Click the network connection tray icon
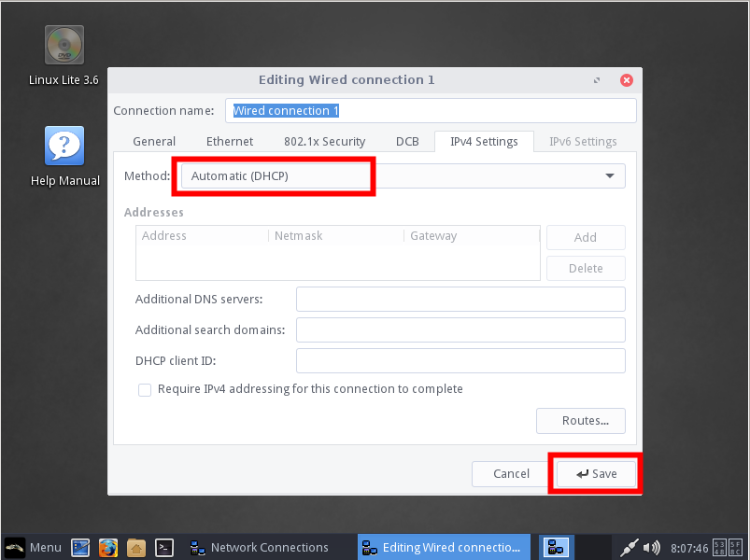The height and width of the screenshot is (560, 750). (630, 548)
